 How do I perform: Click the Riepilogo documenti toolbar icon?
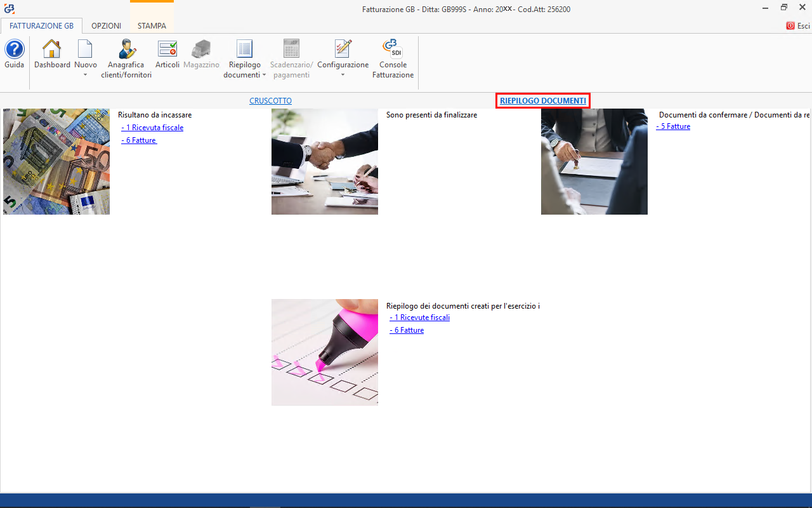[244, 50]
